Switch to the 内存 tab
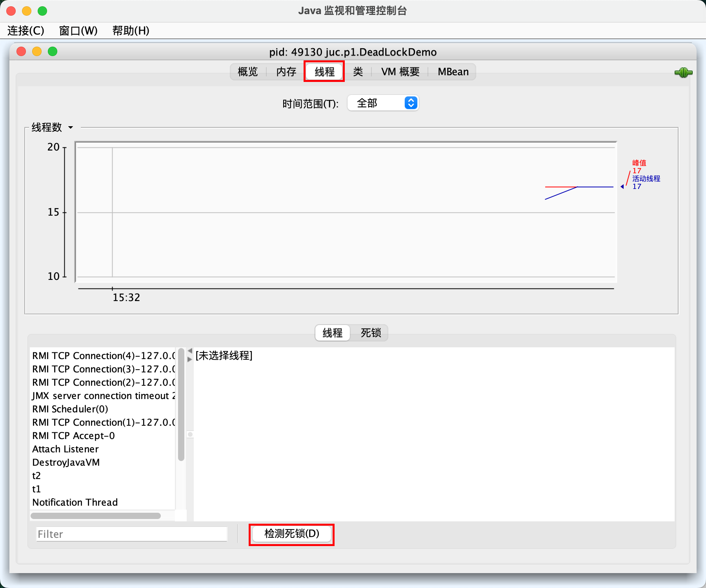 (x=286, y=72)
